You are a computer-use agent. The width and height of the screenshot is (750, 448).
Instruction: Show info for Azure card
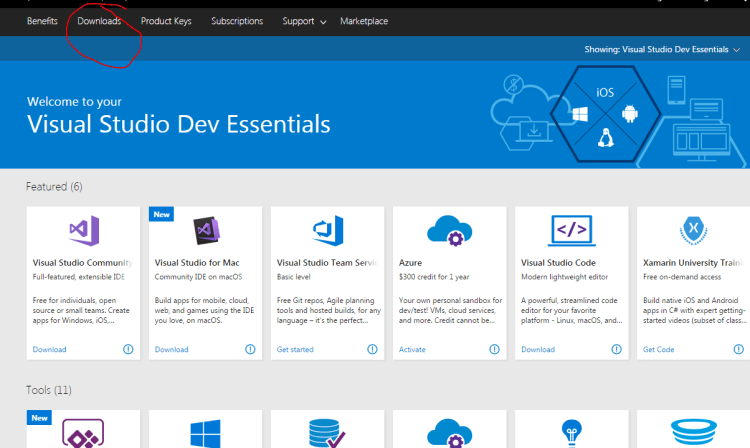point(494,349)
